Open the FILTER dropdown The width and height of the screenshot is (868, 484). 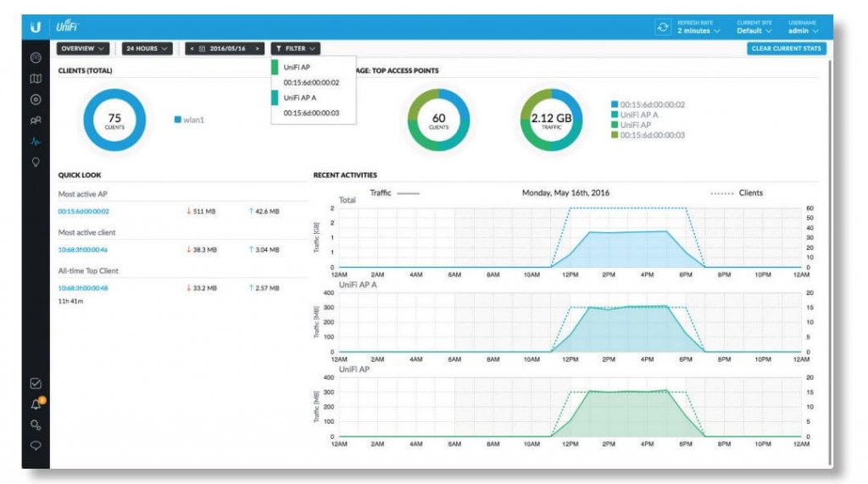coord(296,48)
